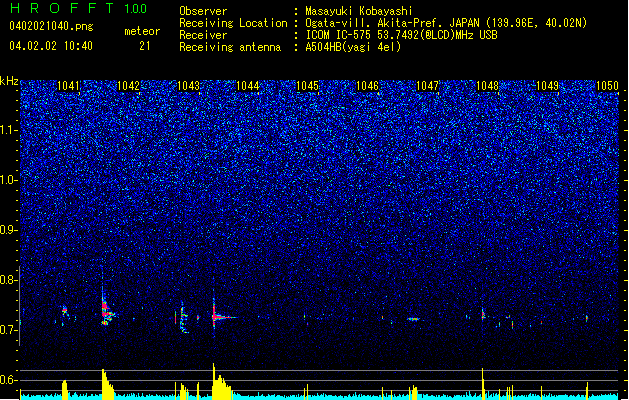Click the 1.1 kHz axis label
This screenshot has width=629, height=400.
[x=8, y=130]
